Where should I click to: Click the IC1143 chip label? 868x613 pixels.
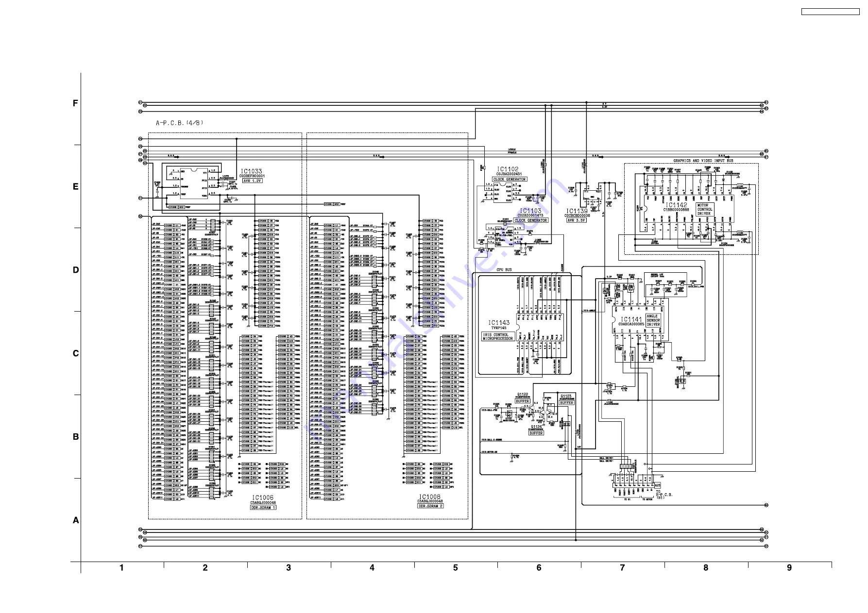coord(499,323)
